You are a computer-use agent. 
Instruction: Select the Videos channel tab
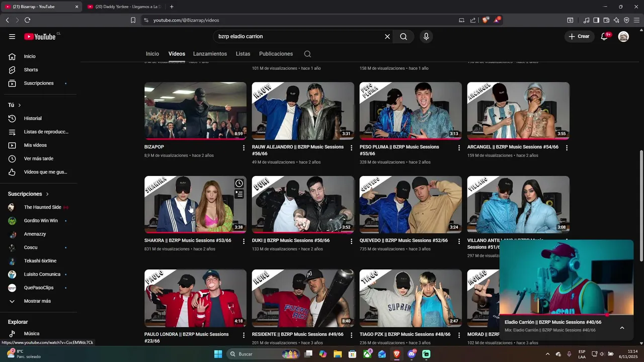pyautogui.click(x=177, y=54)
